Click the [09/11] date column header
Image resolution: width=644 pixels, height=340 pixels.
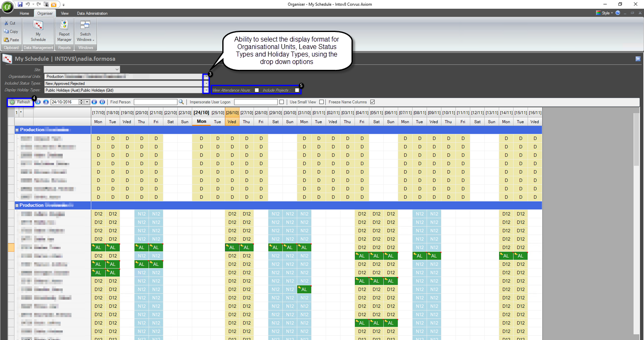[x=434, y=113]
